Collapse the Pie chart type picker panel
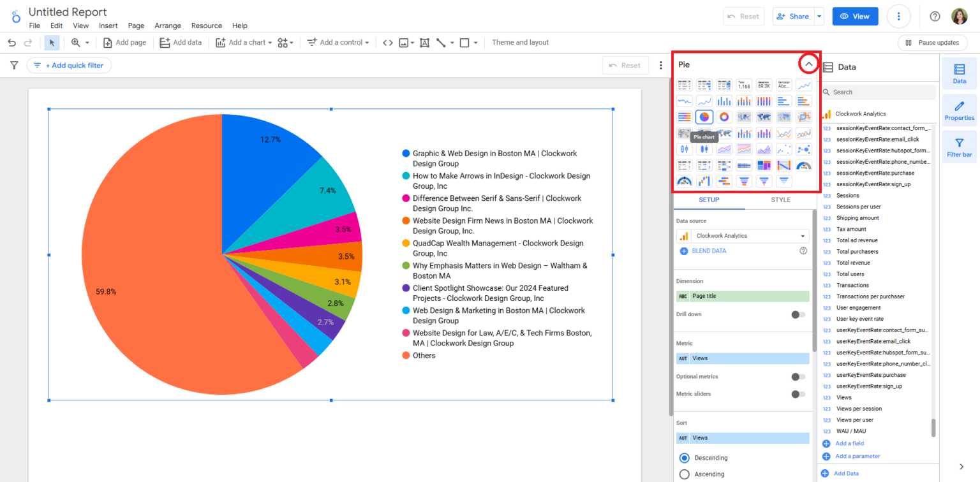The image size is (980, 482). [808, 64]
